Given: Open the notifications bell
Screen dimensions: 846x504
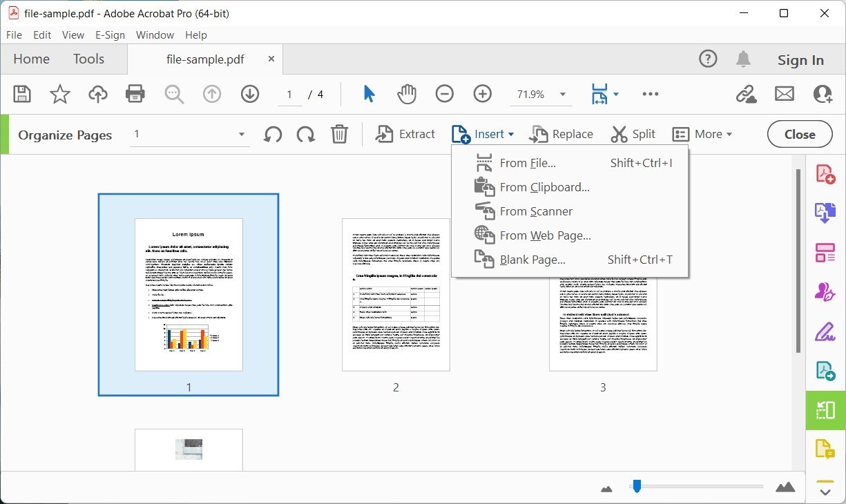Looking at the screenshot, I should 743,60.
